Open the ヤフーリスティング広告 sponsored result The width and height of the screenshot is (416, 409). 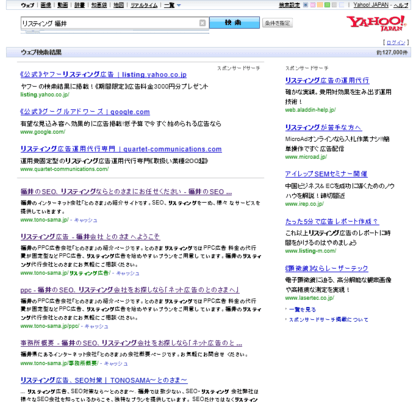103,75
